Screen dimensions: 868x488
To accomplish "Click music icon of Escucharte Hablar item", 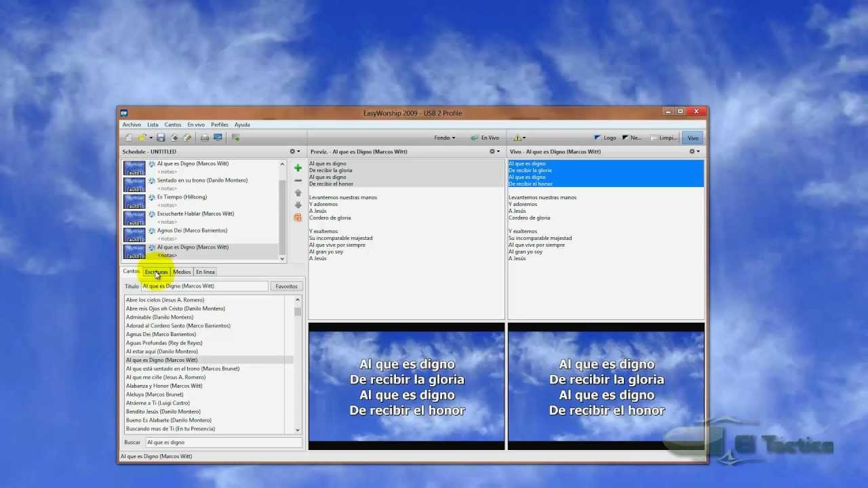I will pyautogui.click(x=152, y=213).
